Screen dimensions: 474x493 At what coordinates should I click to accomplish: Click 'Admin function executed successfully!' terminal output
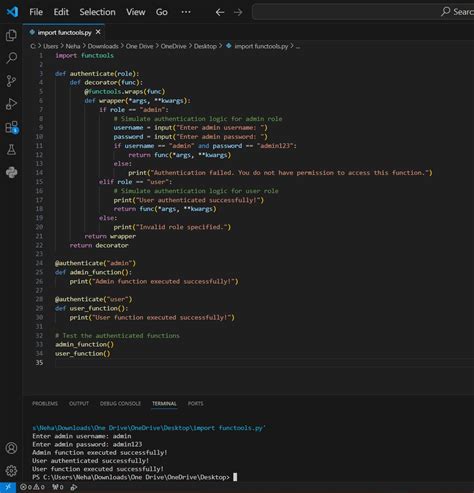pyautogui.click(x=100, y=452)
